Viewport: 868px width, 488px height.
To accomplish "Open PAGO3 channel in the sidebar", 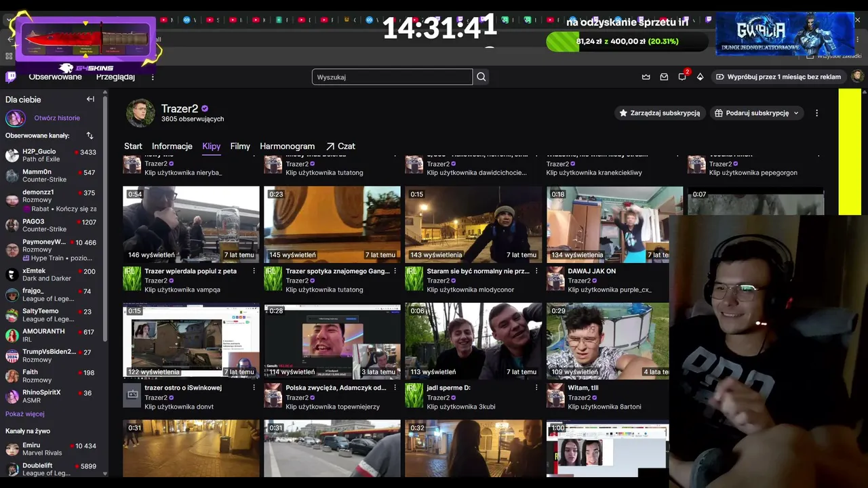I will tap(52, 225).
